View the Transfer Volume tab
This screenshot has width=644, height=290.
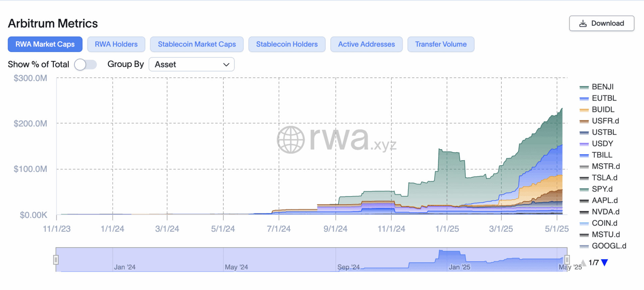click(x=441, y=44)
